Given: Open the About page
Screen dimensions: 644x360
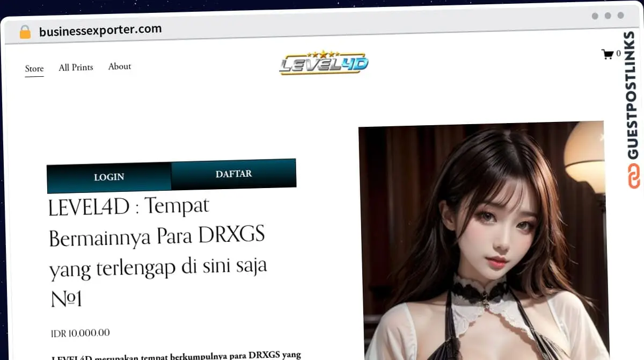Looking at the screenshot, I should 120,66.
